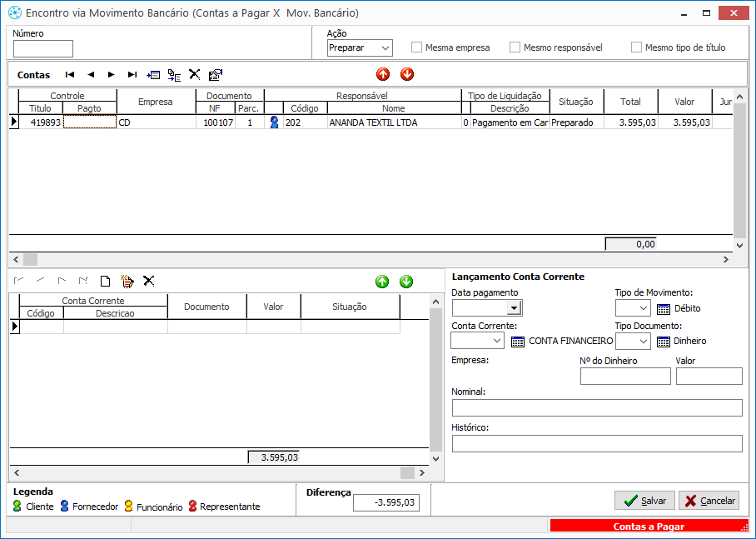Click Preparado situation cell
Viewport: 756px width, 539px height.
[x=576, y=122]
